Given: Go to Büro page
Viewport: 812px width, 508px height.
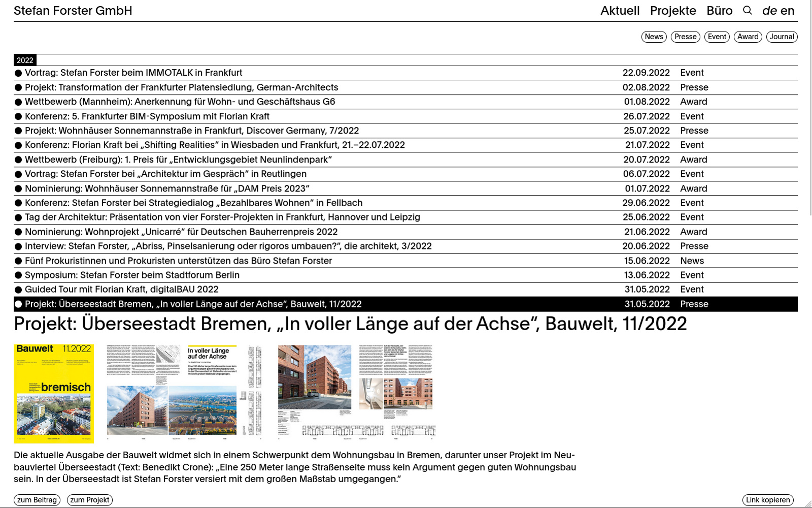Looking at the screenshot, I should tap(719, 11).
